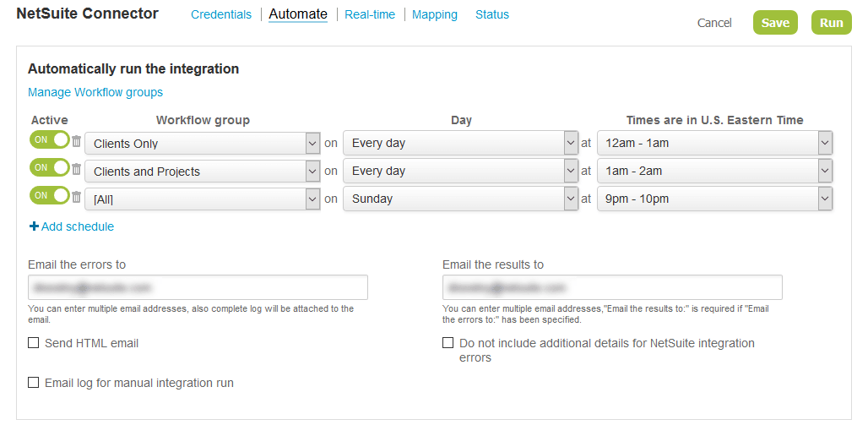Click Cancel
The width and height of the screenshot is (868, 436).
(714, 23)
